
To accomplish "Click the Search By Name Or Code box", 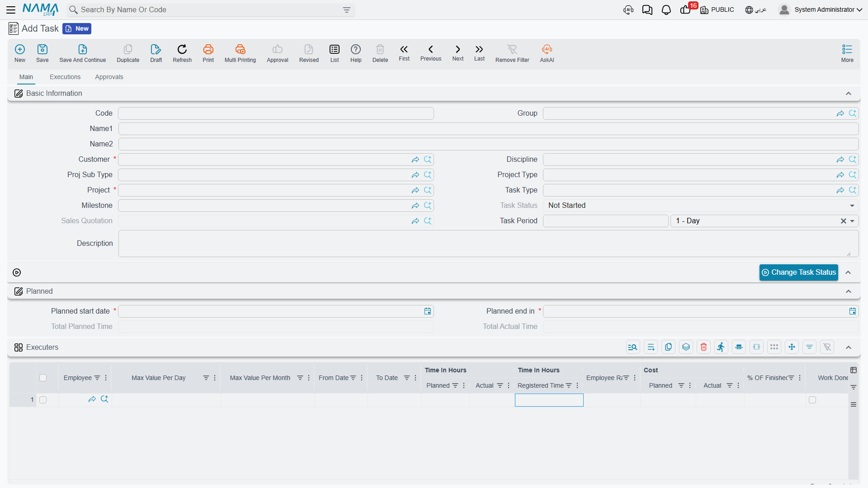I will (x=211, y=10).
